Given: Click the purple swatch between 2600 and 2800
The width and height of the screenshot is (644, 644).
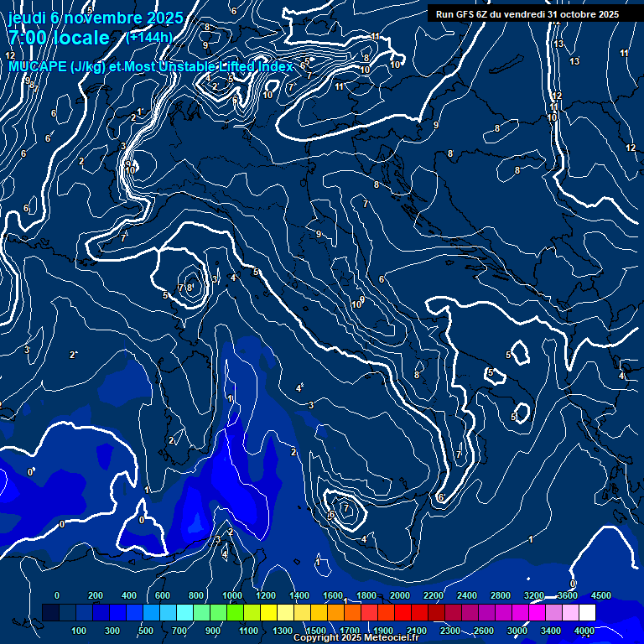Looking at the screenshot, I should (486, 612).
